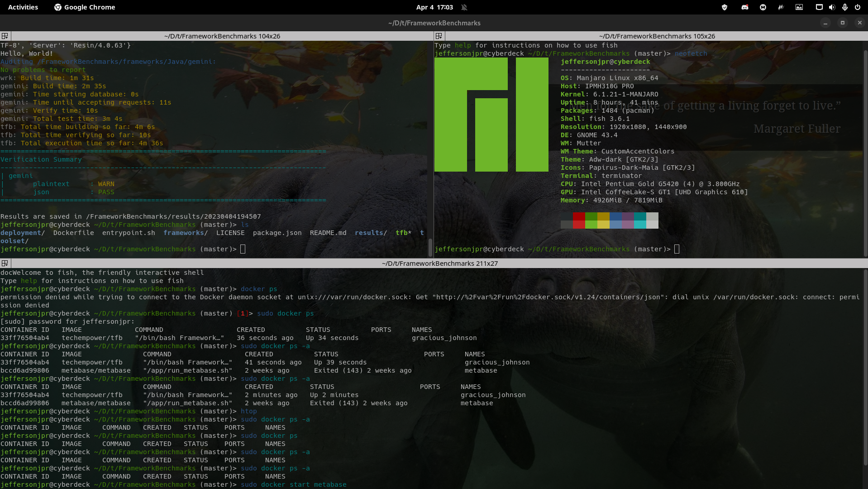
Task: Open the power menu icon
Action: [857, 7]
